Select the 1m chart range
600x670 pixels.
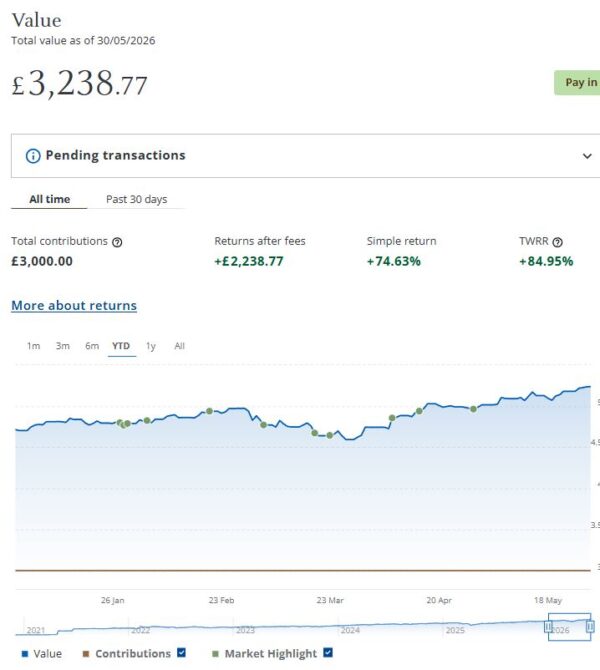34,346
